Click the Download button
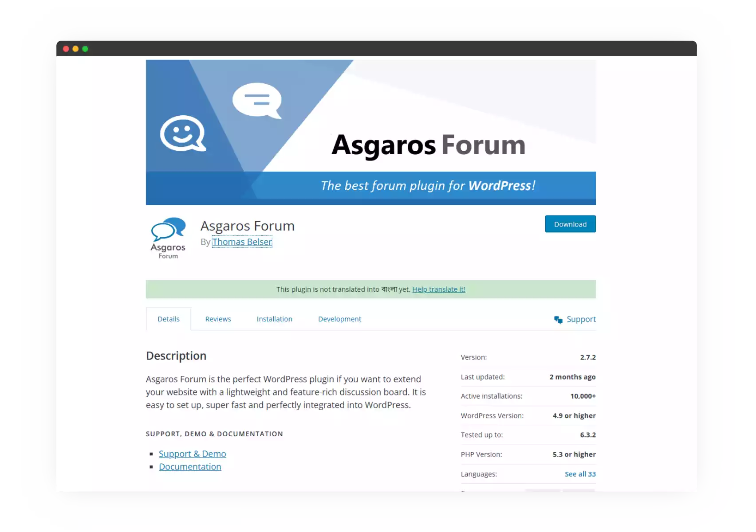The width and height of the screenshot is (756, 532). [x=570, y=224]
